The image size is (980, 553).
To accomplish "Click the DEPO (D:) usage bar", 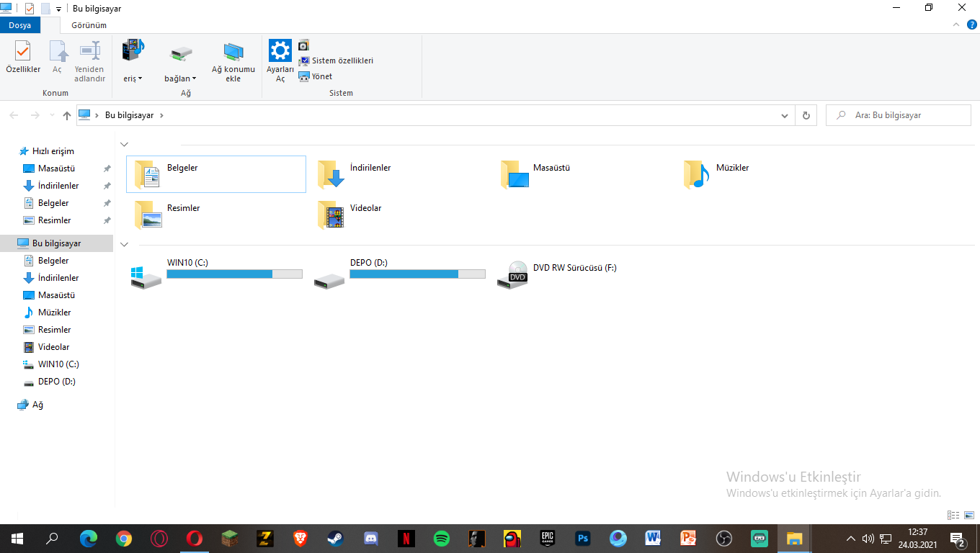I will pyautogui.click(x=417, y=274).
